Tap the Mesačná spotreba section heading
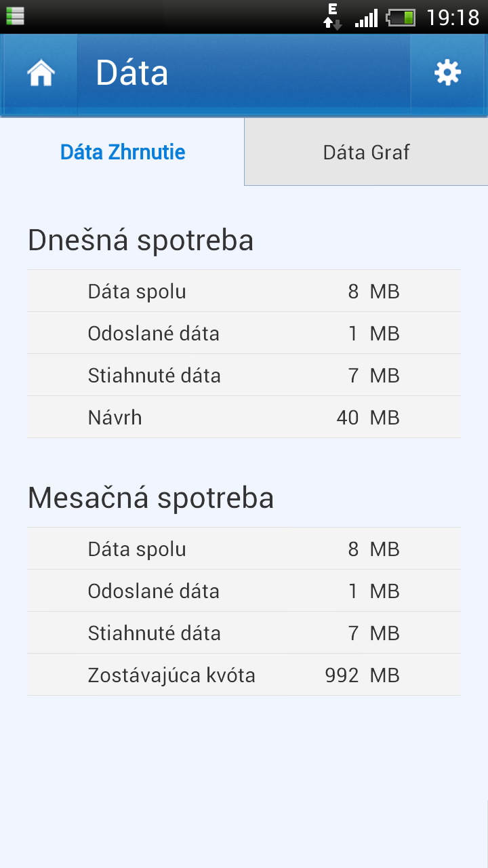The height and width of the screenshot is (868, 488). (151, 498)
